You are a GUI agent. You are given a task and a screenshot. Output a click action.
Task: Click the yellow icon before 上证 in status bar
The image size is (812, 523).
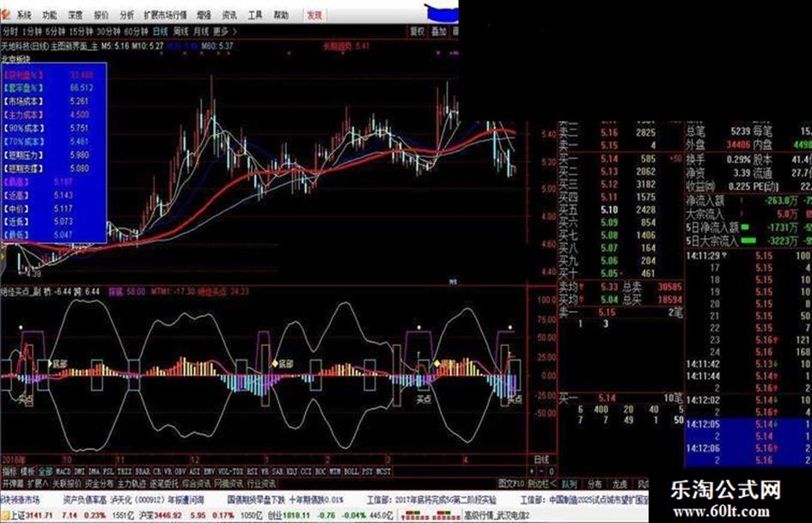[x=4, y=515]
